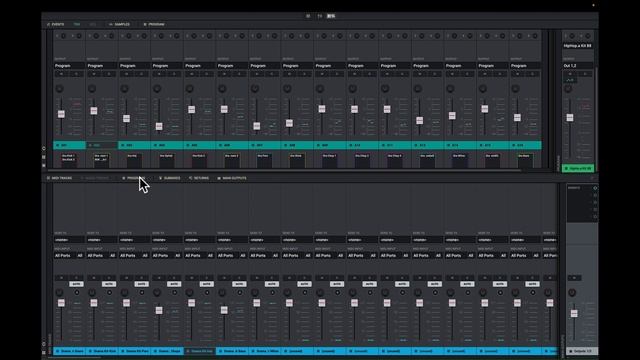The image size is (640, 360).
Task: Click volume fader on sixth MIDI track
Action: pos(224,310)
